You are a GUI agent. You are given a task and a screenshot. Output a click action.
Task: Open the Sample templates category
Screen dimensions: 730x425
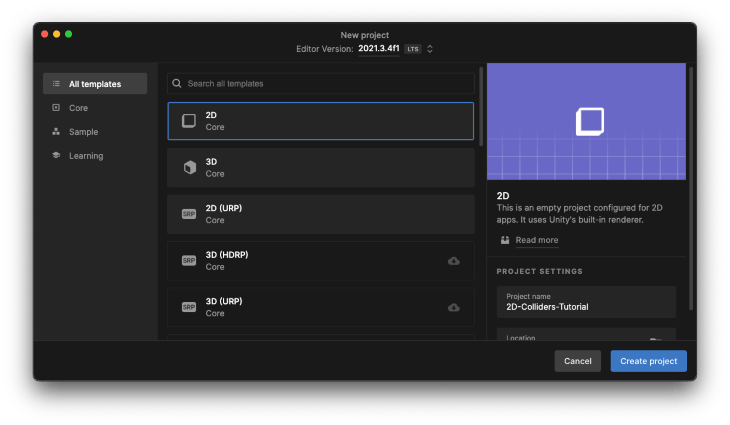coord(83,132)
